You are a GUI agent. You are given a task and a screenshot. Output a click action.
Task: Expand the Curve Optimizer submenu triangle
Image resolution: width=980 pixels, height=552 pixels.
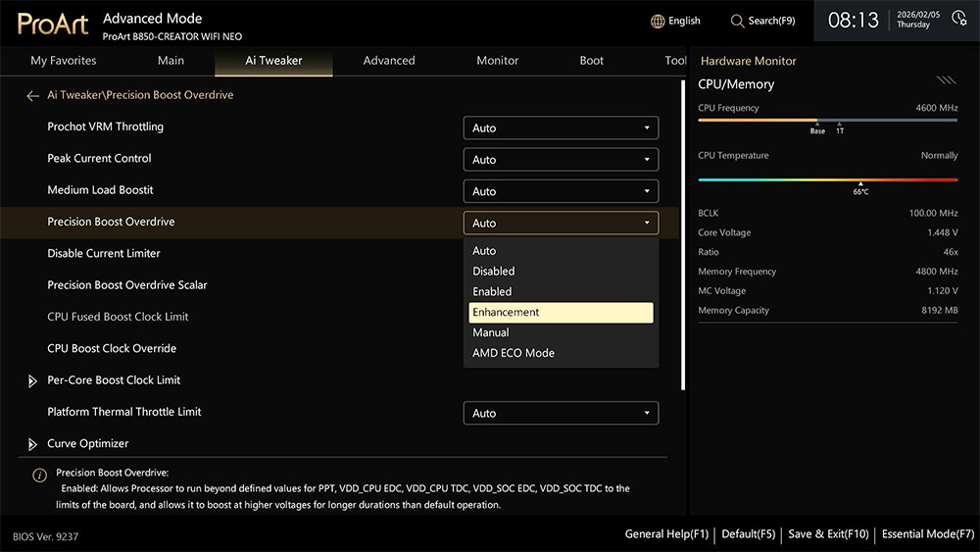(32, 444)
